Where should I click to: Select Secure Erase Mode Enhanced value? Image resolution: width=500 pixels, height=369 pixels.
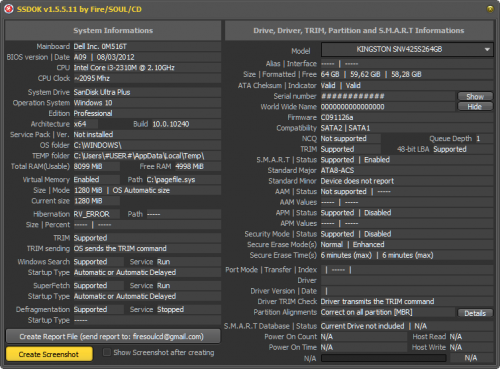(369, 244)
